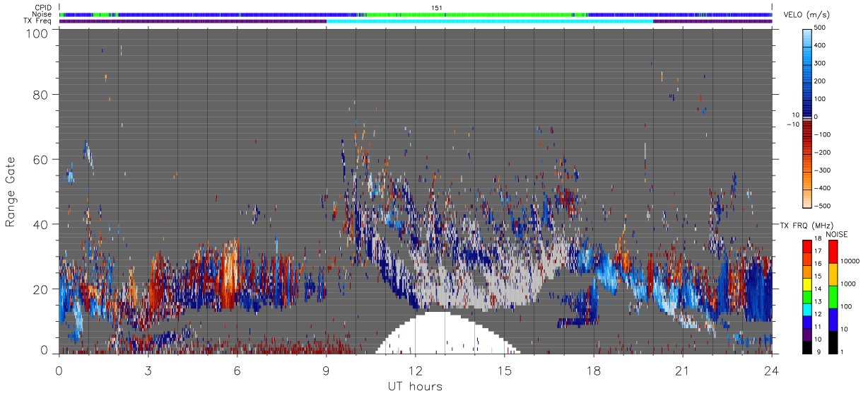Click the 24 hour tick label
Screen dimensions: 868x401
coord(771,371)
